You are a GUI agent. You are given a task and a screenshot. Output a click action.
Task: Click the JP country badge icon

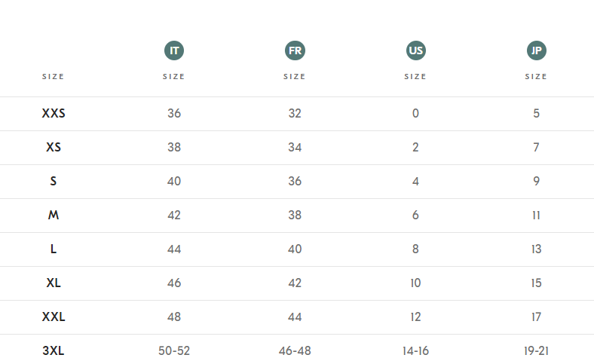tap(536, 51)
